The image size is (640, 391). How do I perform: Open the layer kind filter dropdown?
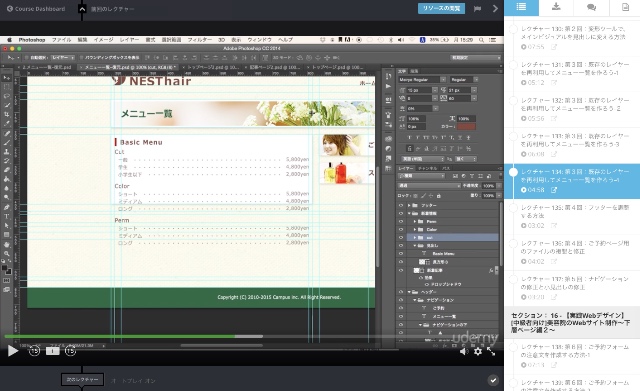[422, 176]
